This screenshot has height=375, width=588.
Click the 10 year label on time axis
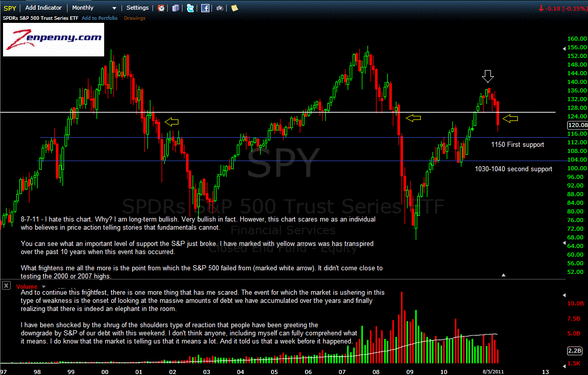pyautogui.click(x=444, y=371)
